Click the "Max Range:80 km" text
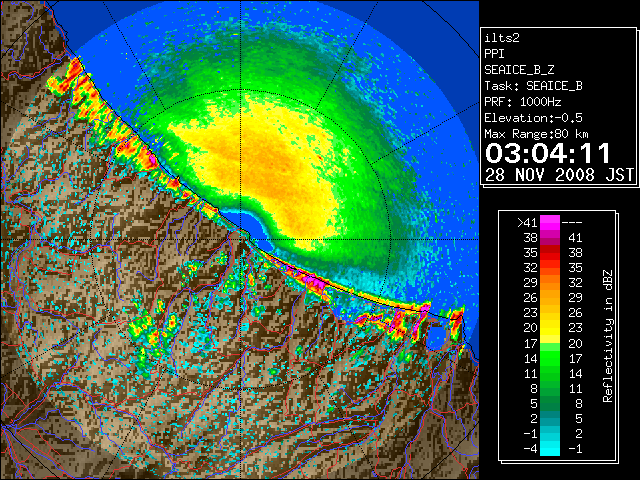Screen dimensions: 640x480 pyautogui.click(x=536, y=134)
